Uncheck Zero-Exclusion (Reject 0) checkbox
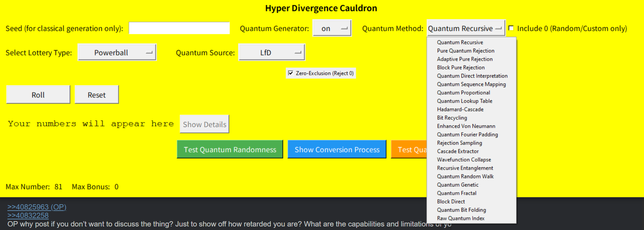The height and width of the screenshot is (230, 644). click(291, 73)
